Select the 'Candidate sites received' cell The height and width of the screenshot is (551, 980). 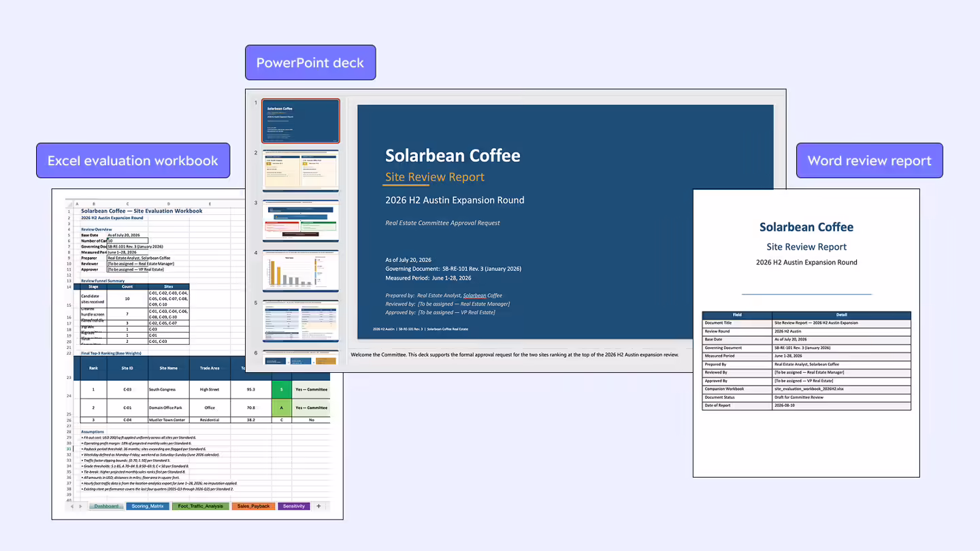pyautogui.click(x=93, y=299)
